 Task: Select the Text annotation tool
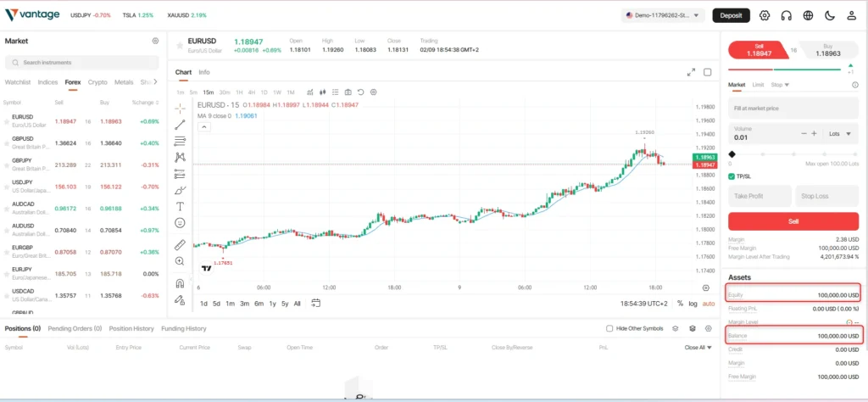[180, 207]
